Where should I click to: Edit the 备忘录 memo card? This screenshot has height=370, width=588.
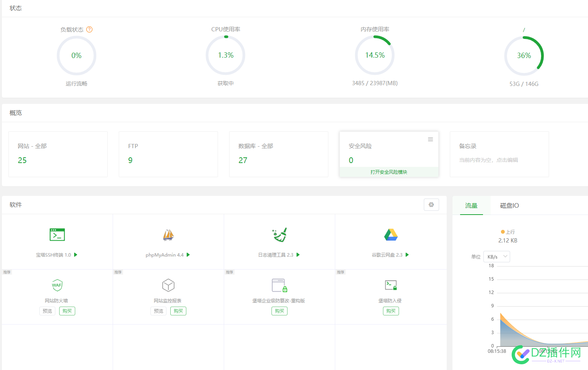[499, 154]
